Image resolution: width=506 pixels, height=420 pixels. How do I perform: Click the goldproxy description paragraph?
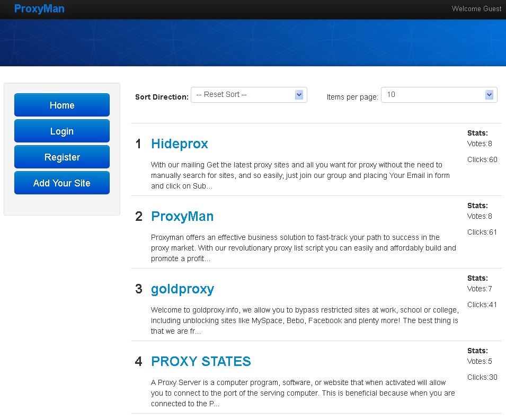(x=305, y=320)
